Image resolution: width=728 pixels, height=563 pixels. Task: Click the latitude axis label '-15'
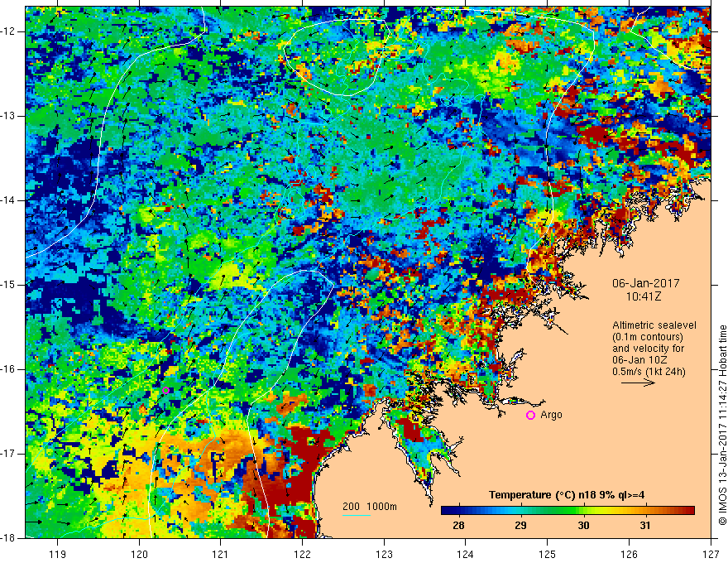pyautogui.click(x=9, y=285)
